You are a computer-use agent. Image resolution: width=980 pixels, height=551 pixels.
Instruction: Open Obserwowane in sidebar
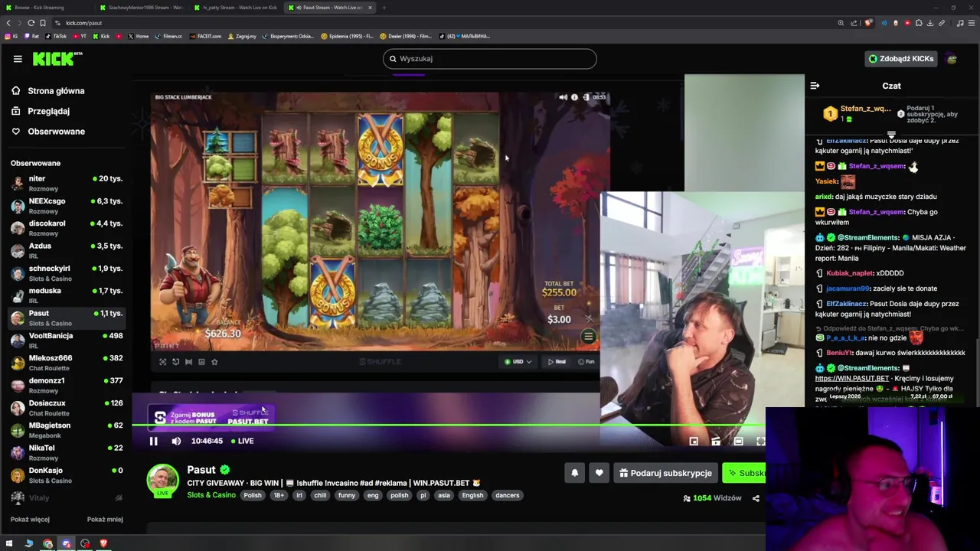(56, 132)
